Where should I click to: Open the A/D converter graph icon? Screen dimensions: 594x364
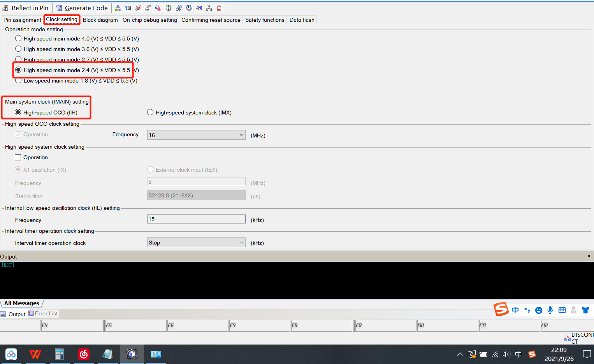coord(158,8)
